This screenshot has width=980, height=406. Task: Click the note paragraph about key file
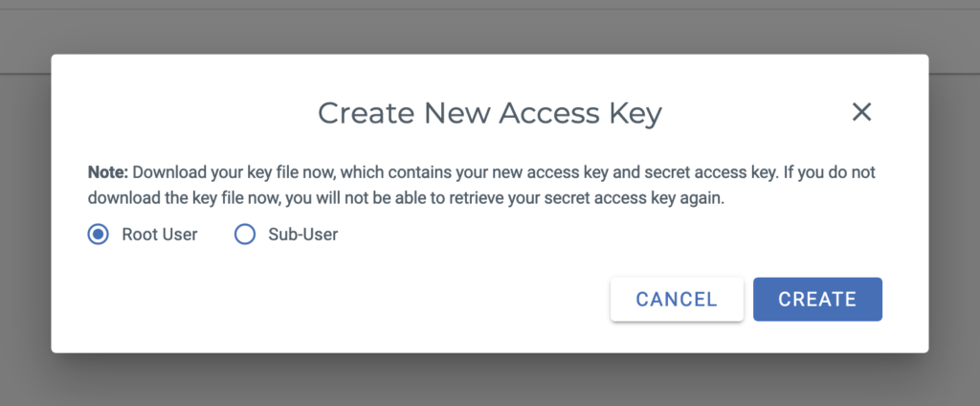point(481,187)
